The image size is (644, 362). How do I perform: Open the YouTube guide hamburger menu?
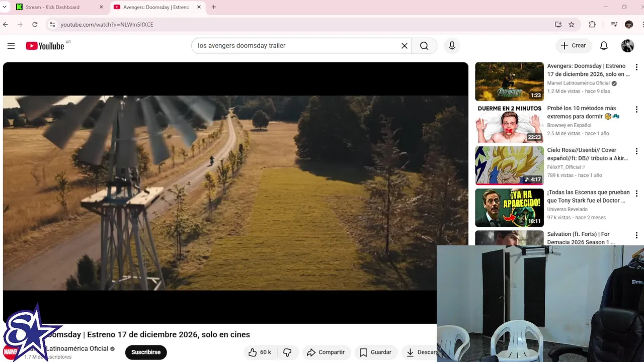11,46
